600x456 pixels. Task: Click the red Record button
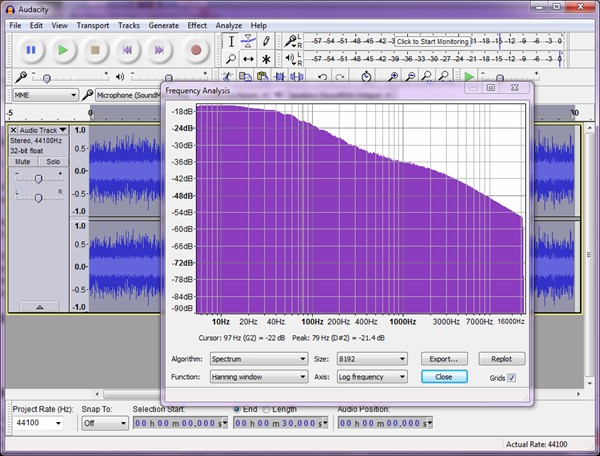click(196, 50)
